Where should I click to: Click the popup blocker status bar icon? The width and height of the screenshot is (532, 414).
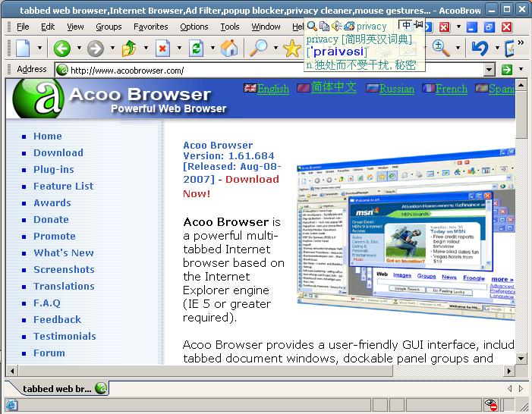pos(492,406)
